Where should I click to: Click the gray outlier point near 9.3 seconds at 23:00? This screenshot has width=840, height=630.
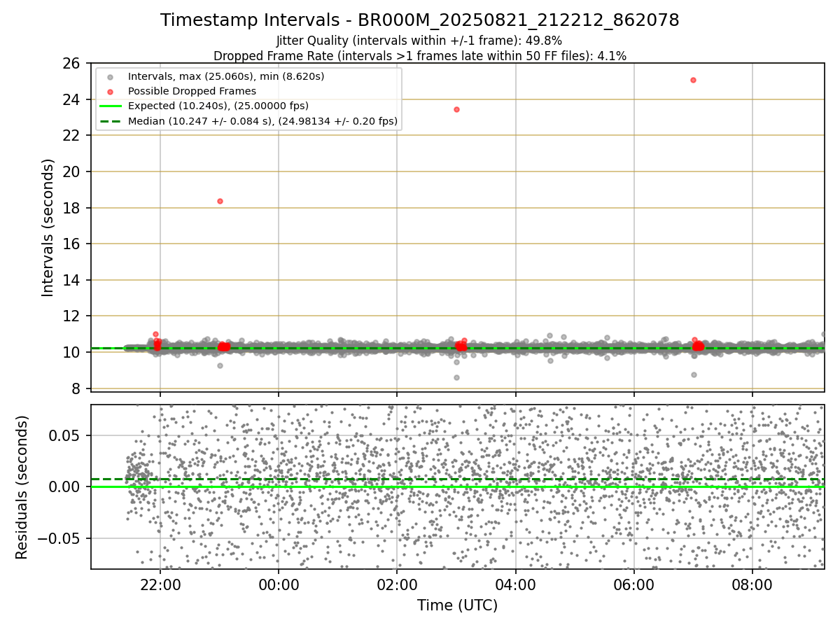point(220,365)
